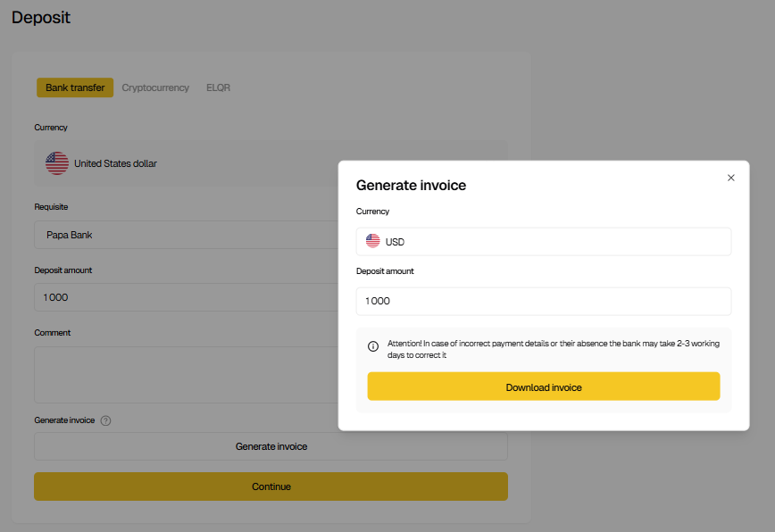Click the white Generate invoice button
775x532 pixels.
[271, 446]
